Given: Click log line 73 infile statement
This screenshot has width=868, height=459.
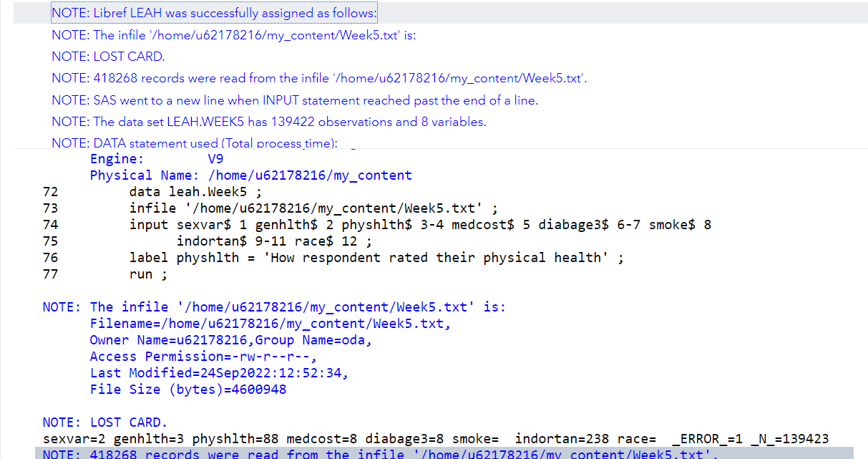Looking at the screenshot, I should click(x=313, y=208).
